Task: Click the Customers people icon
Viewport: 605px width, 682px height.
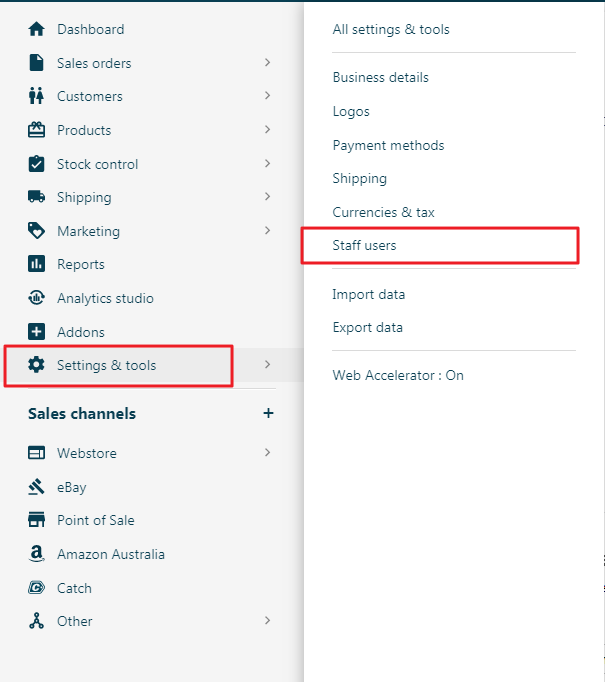Action: click(x=37, y=96)
